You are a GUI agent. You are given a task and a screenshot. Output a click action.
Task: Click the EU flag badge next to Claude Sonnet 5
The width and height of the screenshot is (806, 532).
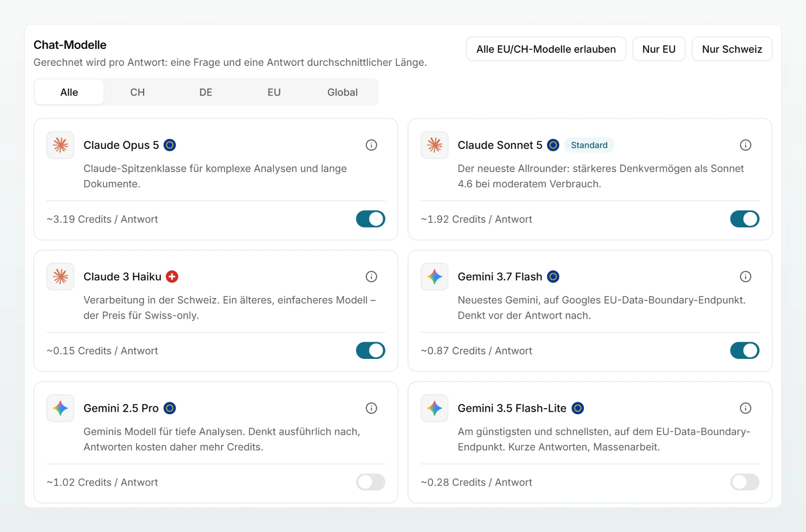[553, 145]
